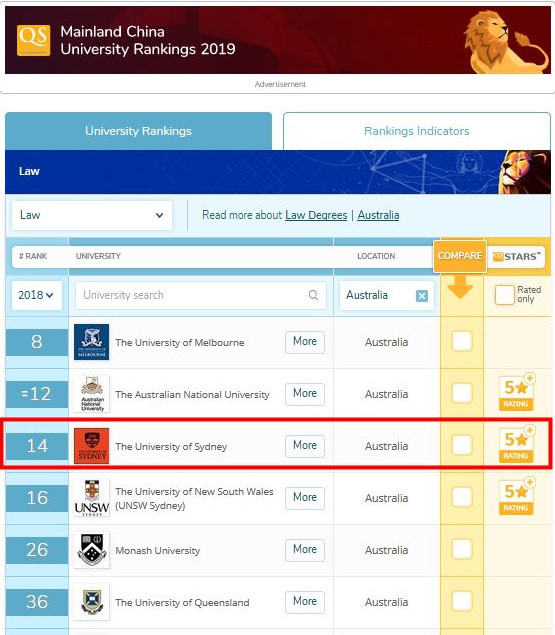Image resolution: width=555 pixels, height=635 pixels.
Task: Select the University Rankings tab
Action: click(x=139, y=131)
